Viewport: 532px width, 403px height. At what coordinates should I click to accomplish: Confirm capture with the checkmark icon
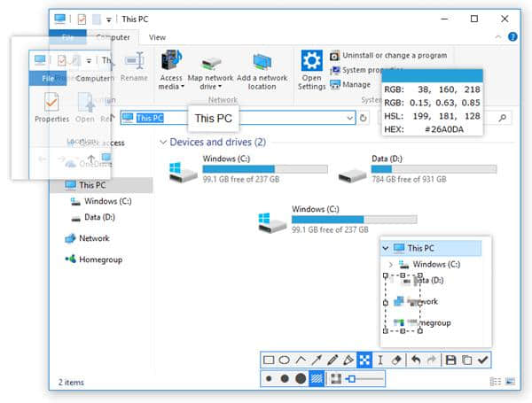click(x=482, y=360)
